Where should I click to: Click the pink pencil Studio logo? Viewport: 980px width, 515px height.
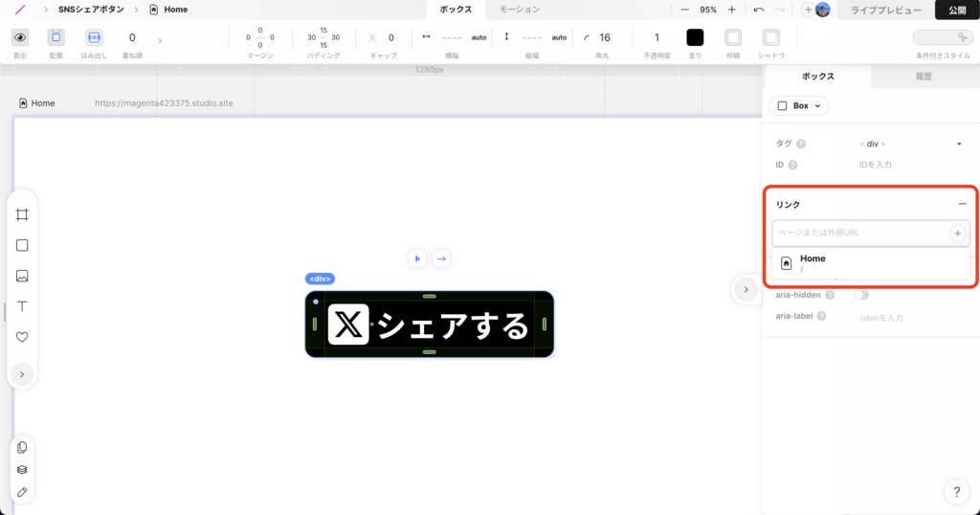click(x=21, y=10)
